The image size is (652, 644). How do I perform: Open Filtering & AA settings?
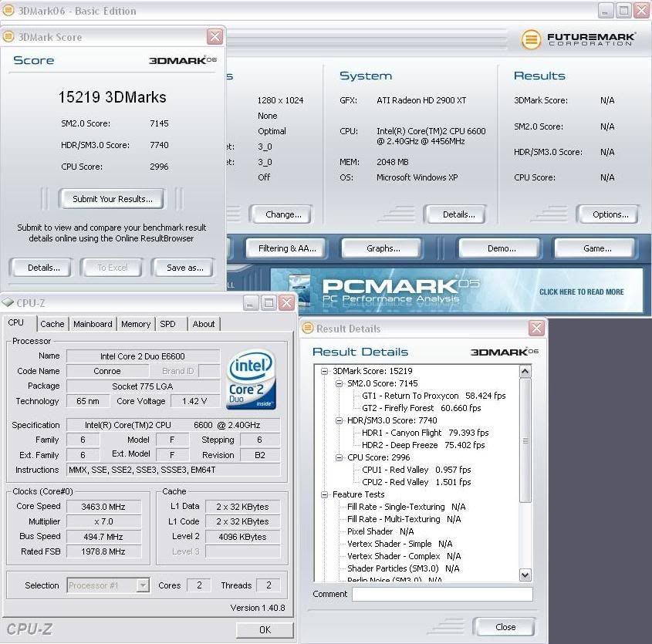(x=287, y=248)
